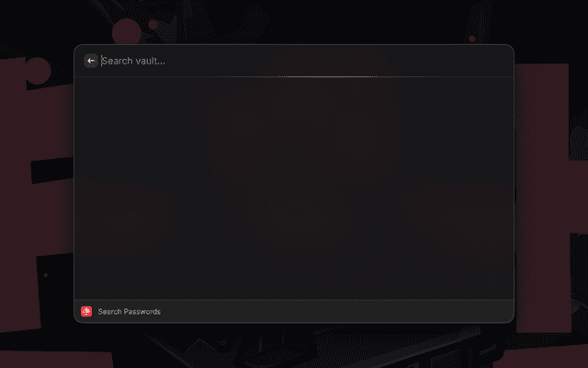This screenshot has height=368, width=588.
Task: Click the red extension icon in footer
Action: 86,311
